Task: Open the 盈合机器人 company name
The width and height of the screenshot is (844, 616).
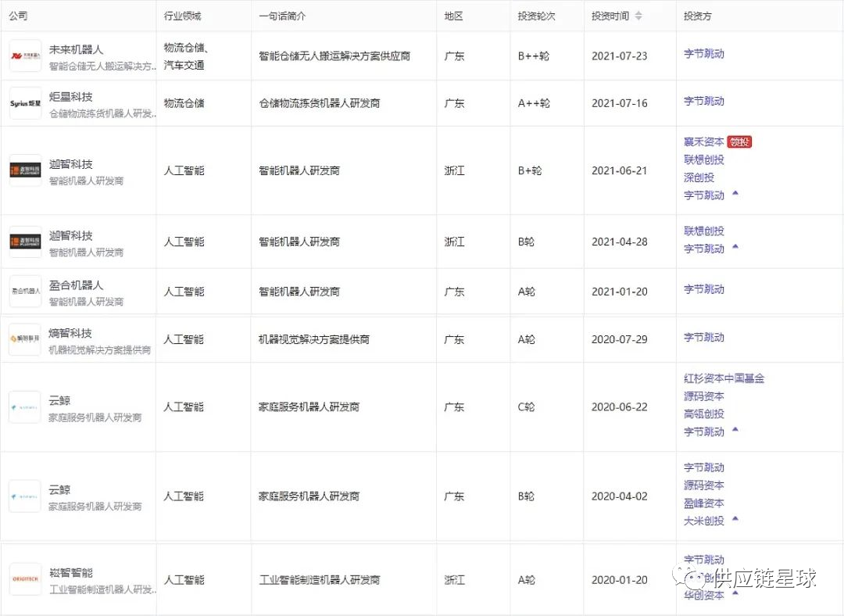Action: coord(76,285)
